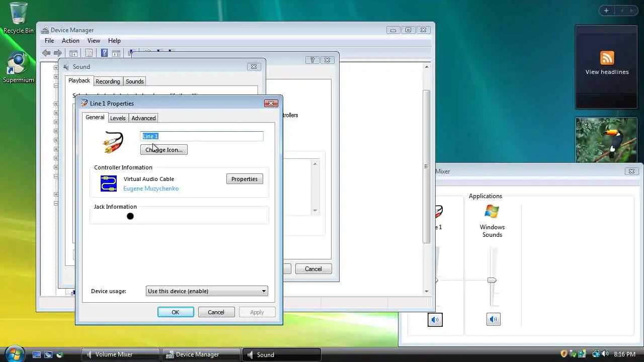The width and height of the screenshot is (644, 362).
Task: Click the RCA cable device icon in Line 1 Properties
Action: pyautogui.click(x=113, y=142)
